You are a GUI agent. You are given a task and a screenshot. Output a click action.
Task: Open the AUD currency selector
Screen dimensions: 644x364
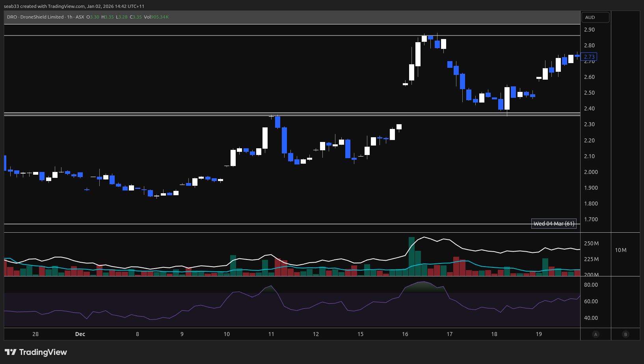pyautogui.click(x=595, y=17)
